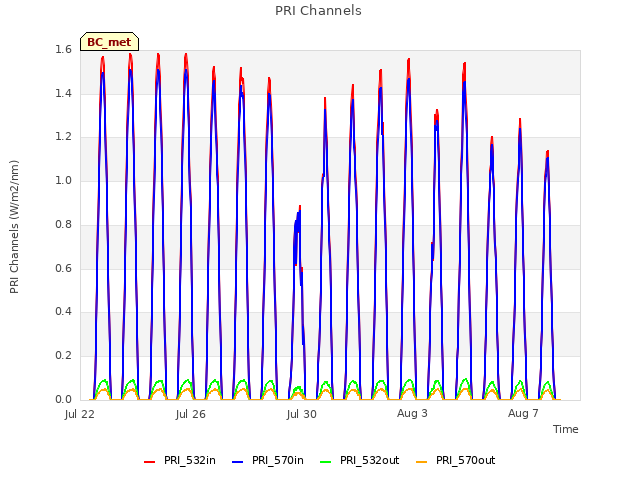Click the last peak after Aug 7
The height and width of the screenshot is (480, 640).
click(x=547, y=152)
